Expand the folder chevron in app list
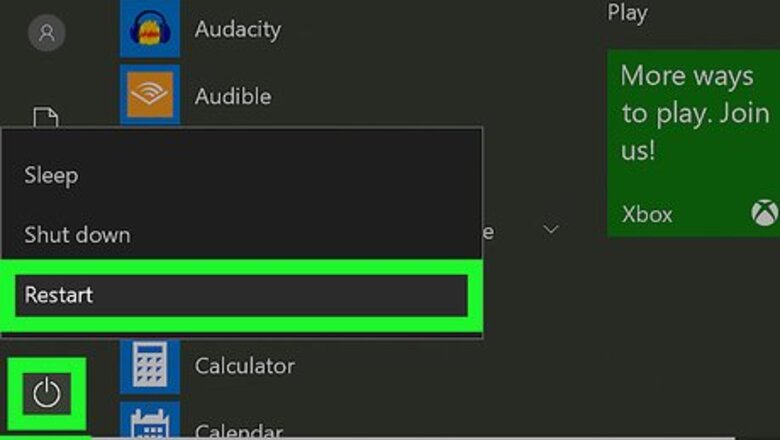The image size is (780, 440). tap(550, 230)
